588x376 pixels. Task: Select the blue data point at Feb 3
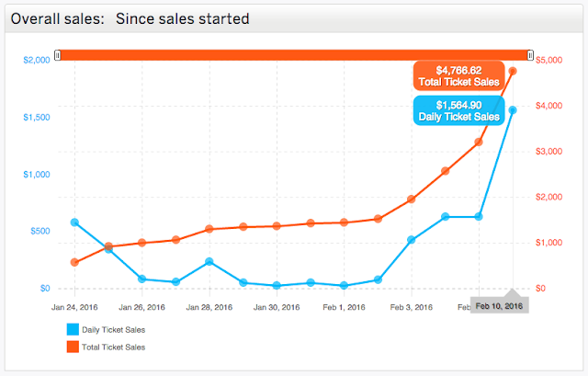pos(412,240)
